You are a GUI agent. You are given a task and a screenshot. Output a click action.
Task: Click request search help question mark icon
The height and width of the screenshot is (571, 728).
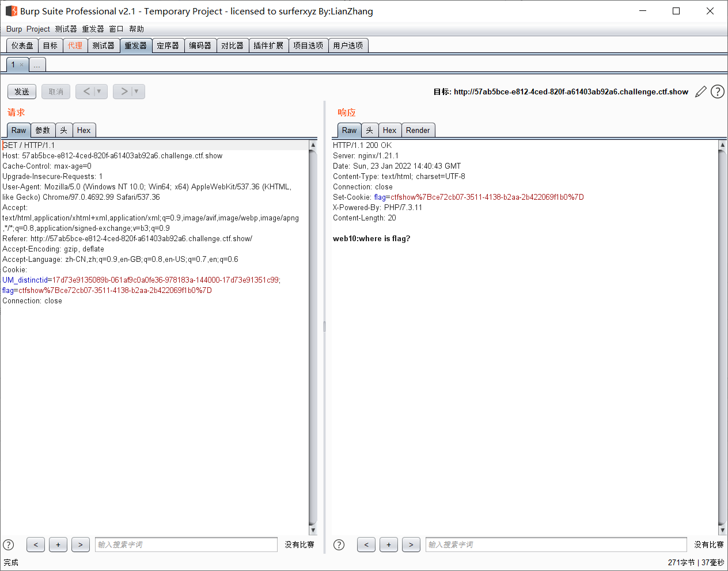tap(9, 545)
